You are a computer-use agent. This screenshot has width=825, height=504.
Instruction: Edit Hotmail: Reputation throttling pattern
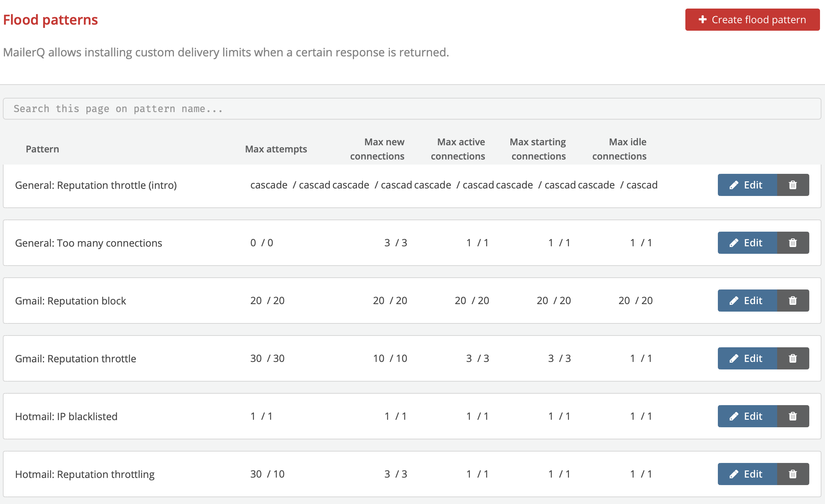pos(747,474)
